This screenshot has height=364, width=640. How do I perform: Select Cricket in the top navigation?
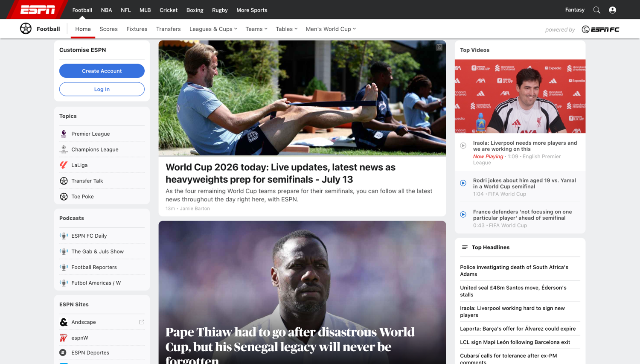click(169, 10)
